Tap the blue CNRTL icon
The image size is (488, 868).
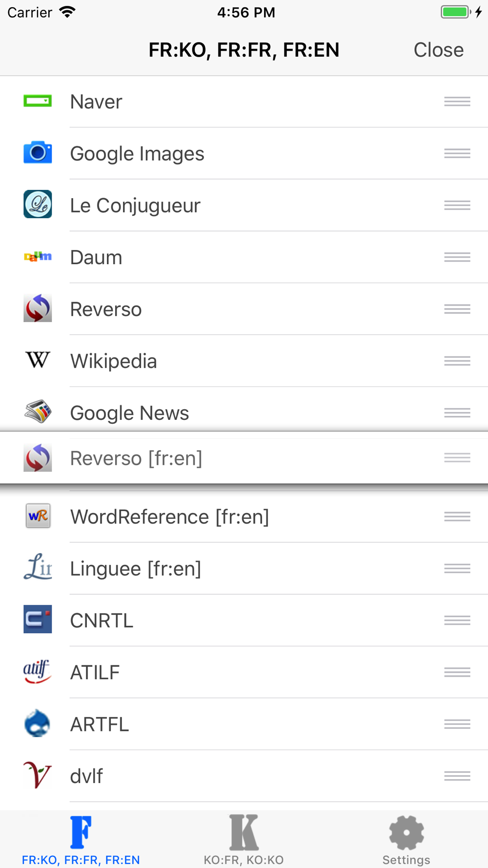click(38, 619)
